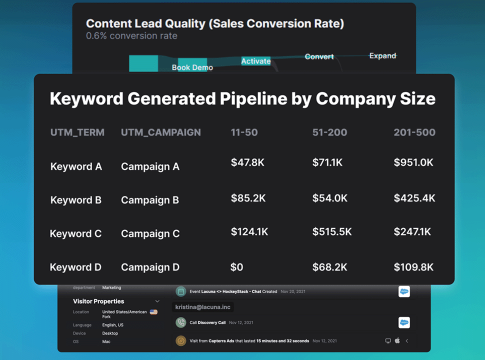Click the Salesforce icon on the Chat Created event
Viewport: 485px width, 360px height.
point(404,292)
